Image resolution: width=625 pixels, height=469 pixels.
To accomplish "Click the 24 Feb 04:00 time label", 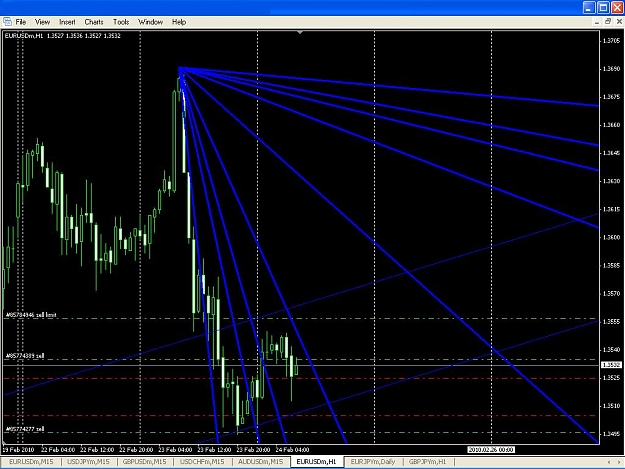I will (292, 449).
